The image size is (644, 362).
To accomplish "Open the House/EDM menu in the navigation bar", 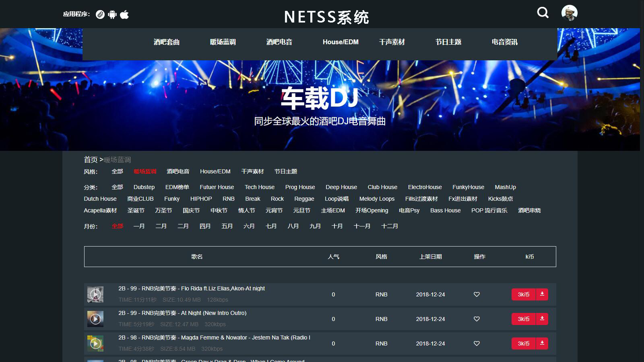I will tap(341, 41).
